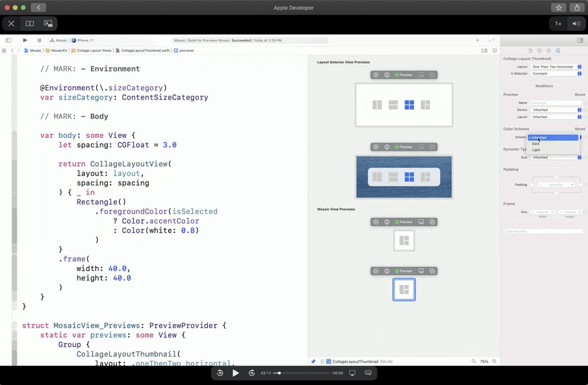Go back in Apple Developer app
The height and width of the screenshot is (385, 588).
(38, 8)
